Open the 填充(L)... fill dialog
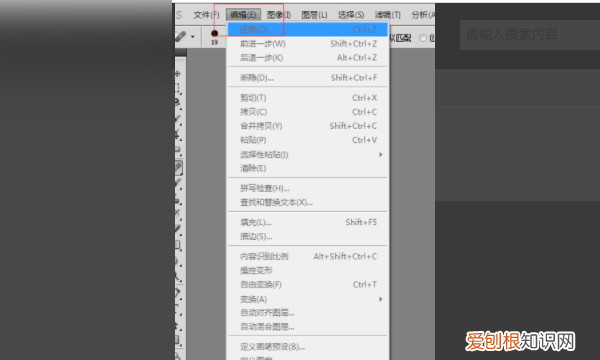The height and width of the screenshot is (360, 600). tap(308, 222)
